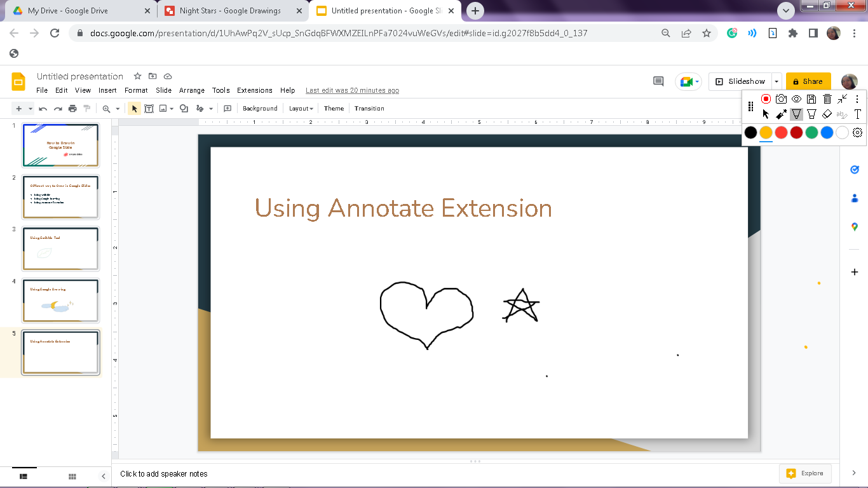Click the Annotate toolbar drag handle

point(750,107)
